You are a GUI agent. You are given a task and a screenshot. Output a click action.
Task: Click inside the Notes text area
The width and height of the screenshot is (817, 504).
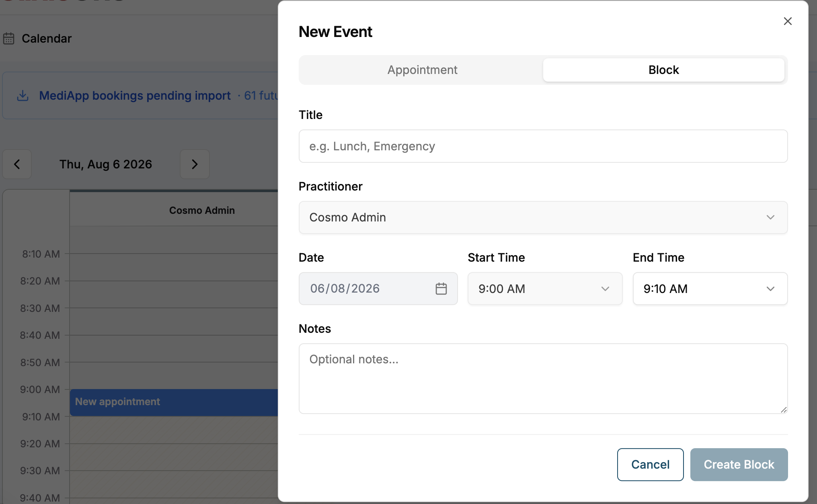pos(543,379)
